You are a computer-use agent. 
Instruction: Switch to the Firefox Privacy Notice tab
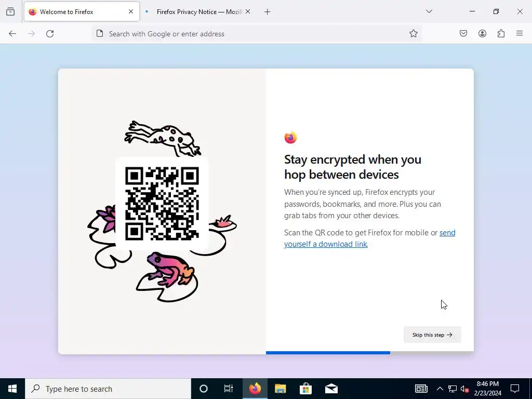(x=198, y=11)
